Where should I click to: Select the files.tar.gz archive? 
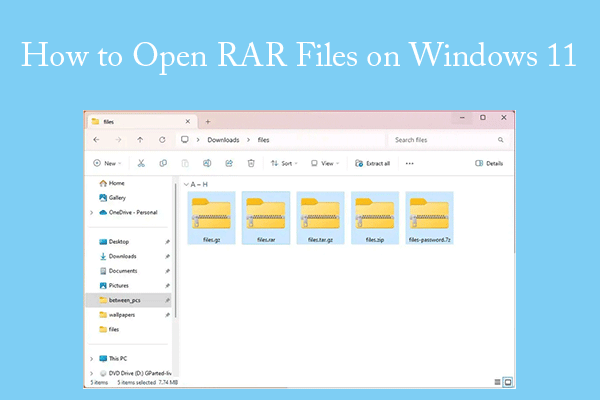pyautogui.click(x=320, y=218)
